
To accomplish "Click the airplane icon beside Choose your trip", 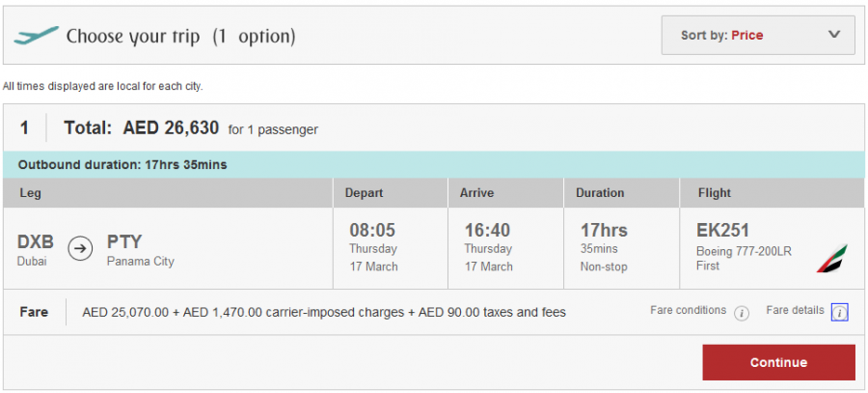I will [36, 36].
